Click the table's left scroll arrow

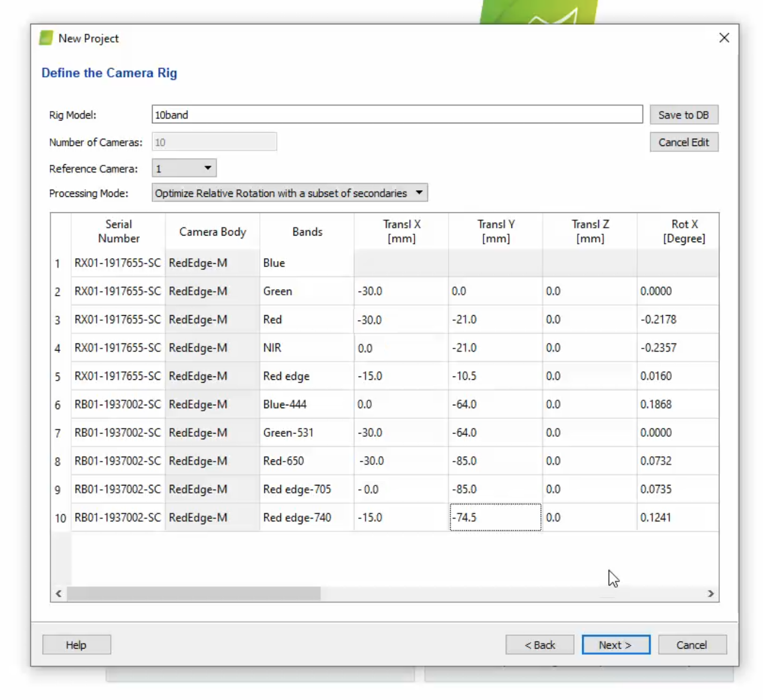point(59,593)
